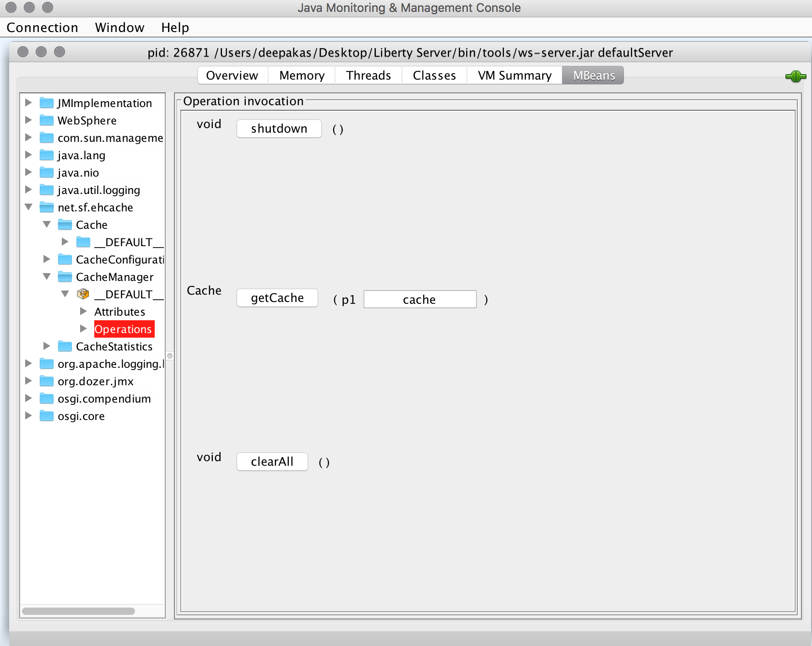This screenshot has height=646, width=812.
Task: Click the CacheStatistics folder icon
Action: tap(65, 346)
